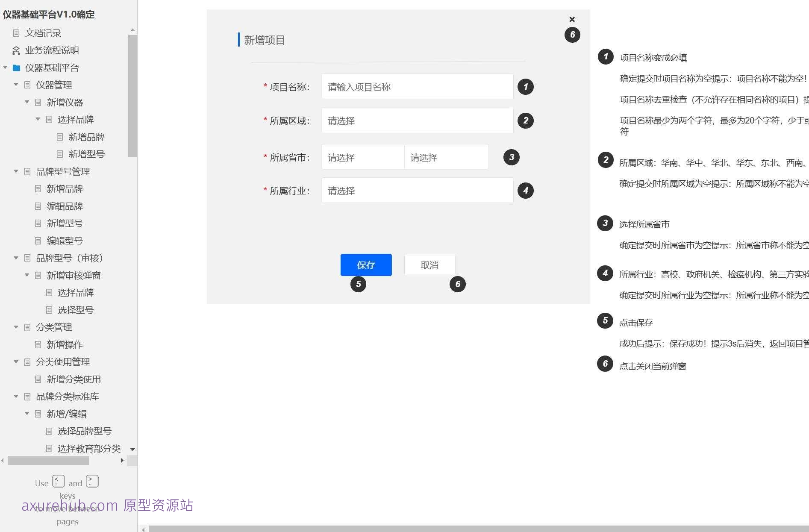This screenshot has height=532, width=809.
Task: Click numbered marker 3 beside 所属省市 selects
Action: click(x=511, y=157)
